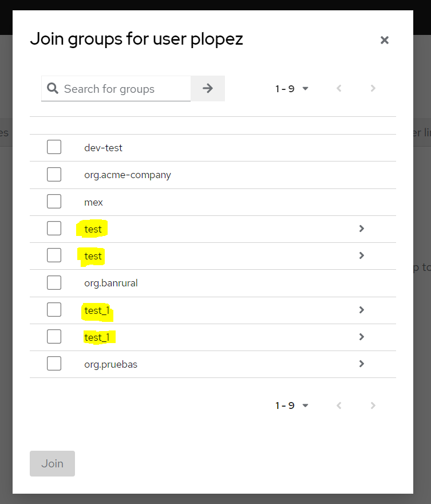Expand the first test_1 group row
Viewport: 431px width, 504px height.
tap(361, 309)
